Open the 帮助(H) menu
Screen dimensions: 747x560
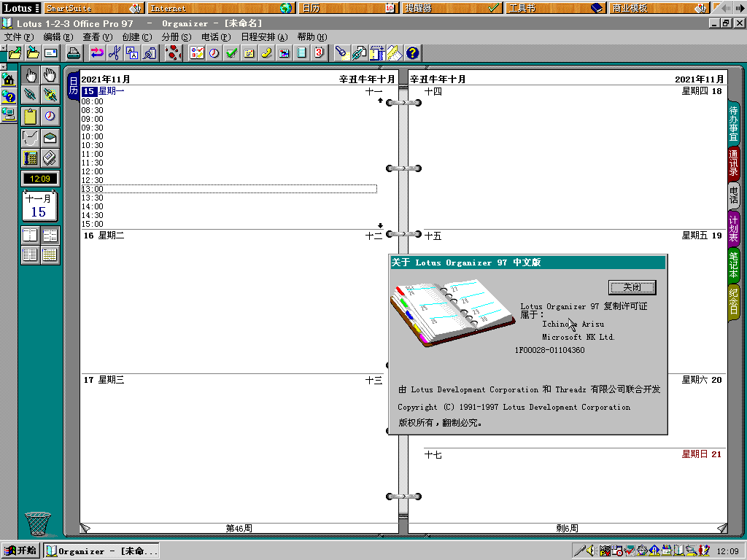(x=312, y=36)
